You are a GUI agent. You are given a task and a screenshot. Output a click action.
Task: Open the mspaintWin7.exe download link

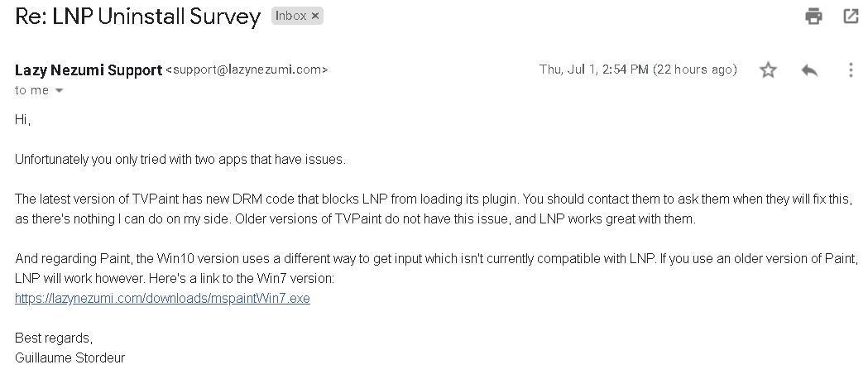point(162,299)
